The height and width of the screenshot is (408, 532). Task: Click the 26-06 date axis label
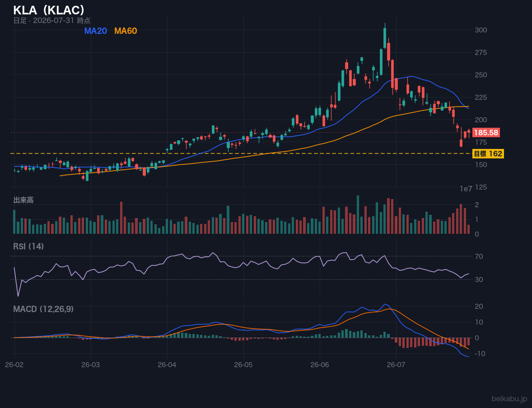coord(320,365)
